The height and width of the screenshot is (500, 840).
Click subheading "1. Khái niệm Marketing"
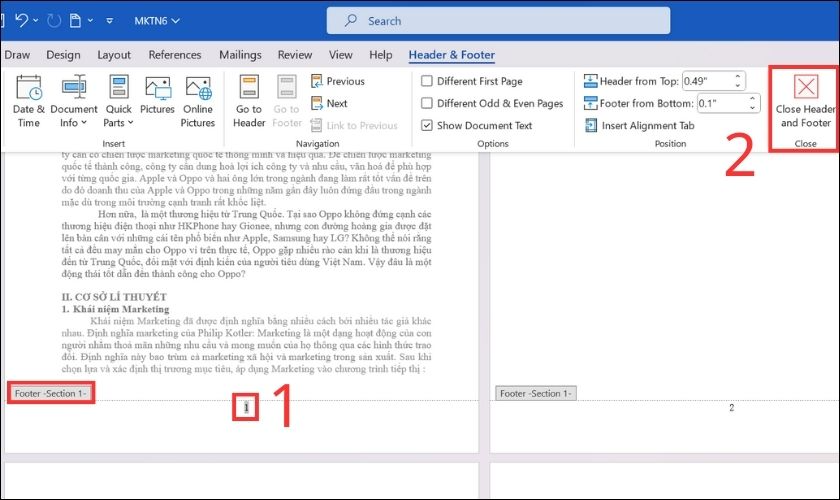click(115, 309)
